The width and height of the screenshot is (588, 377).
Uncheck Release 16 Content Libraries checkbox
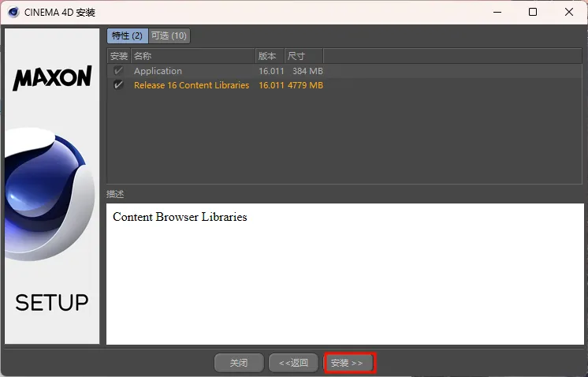click(118, 84)
